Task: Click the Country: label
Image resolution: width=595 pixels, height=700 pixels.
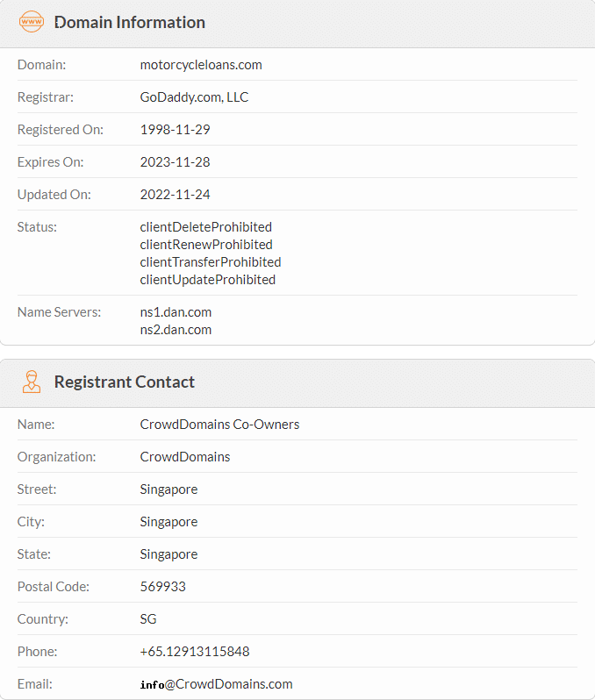Action: (42, 619)
